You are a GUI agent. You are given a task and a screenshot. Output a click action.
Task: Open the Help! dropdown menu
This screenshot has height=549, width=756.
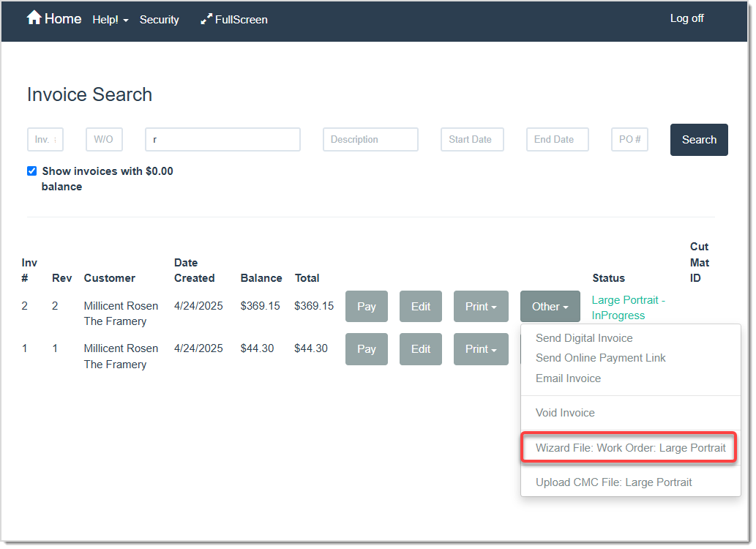(110, 20)
